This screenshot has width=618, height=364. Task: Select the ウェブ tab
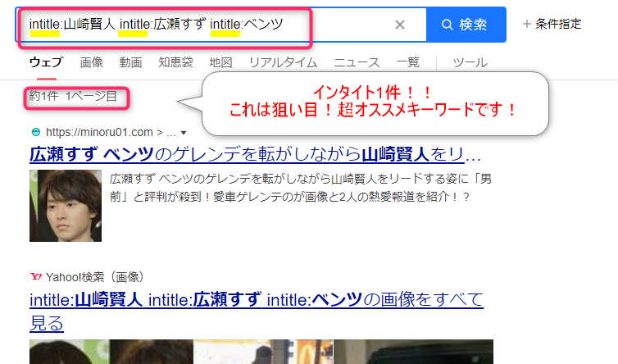(45, 62)
